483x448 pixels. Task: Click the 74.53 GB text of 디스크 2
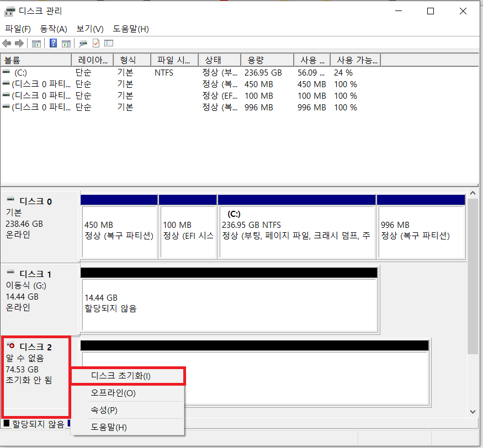pos(22,369)
